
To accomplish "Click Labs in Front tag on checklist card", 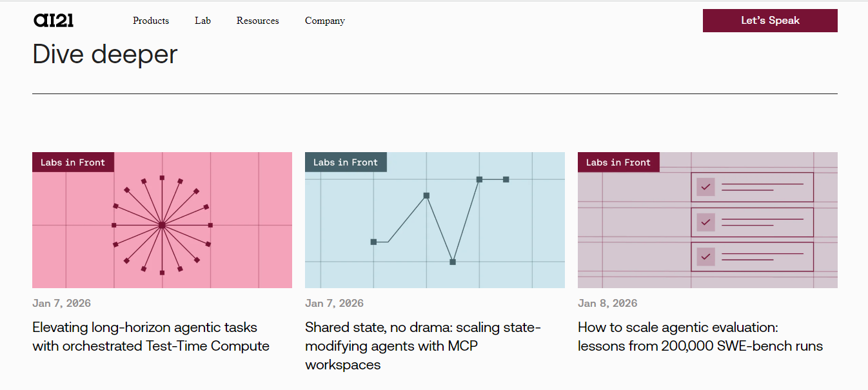I will coord(618,162).
